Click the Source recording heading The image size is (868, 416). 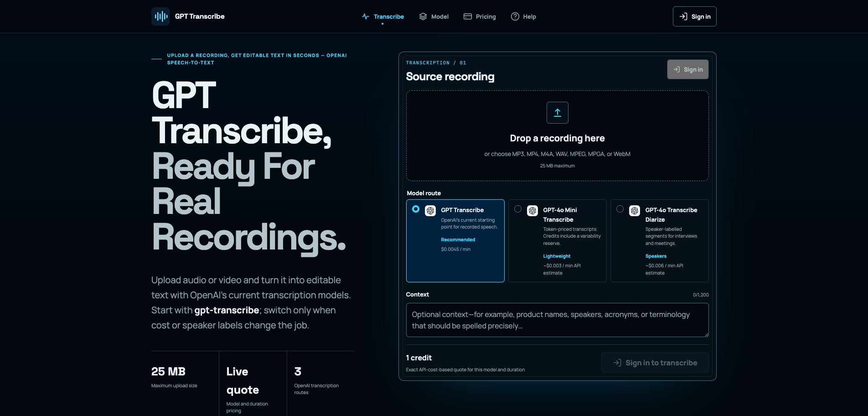point(450,77)
